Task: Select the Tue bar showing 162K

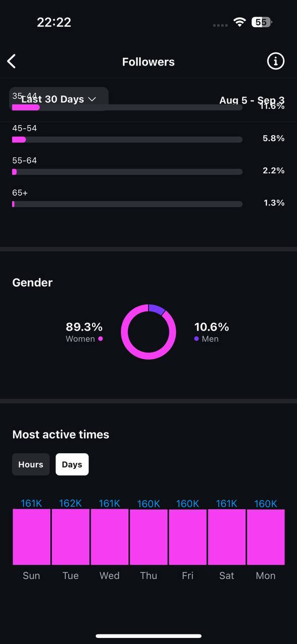Action: click(x=70, y=537)
